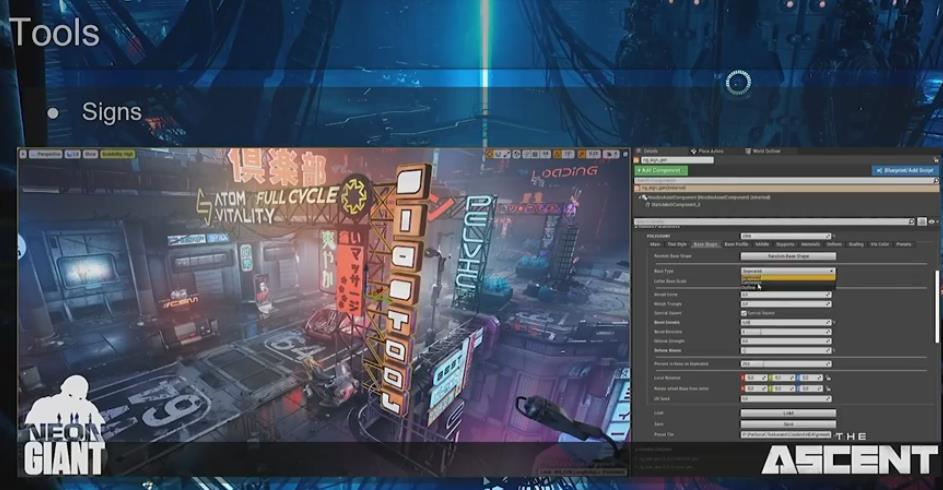This screenshot has height=490, width=943.
Task: Click the actor name input field
Action: coord(677,161)
